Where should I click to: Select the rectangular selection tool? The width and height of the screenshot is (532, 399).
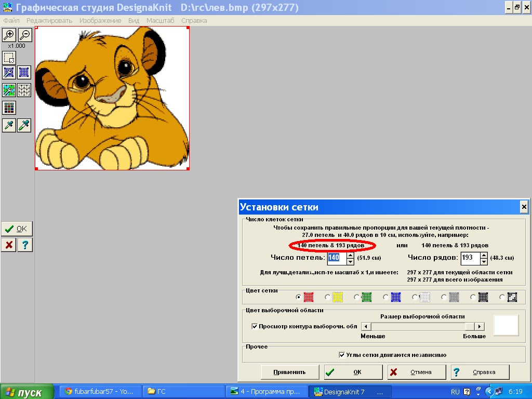[x=9, y=58]
